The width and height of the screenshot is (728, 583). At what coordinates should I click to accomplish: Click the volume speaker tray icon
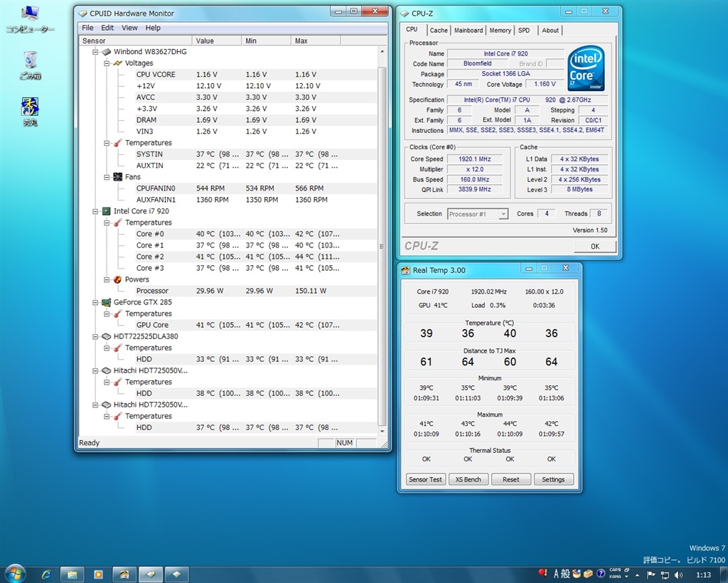(x=678, y=574)
